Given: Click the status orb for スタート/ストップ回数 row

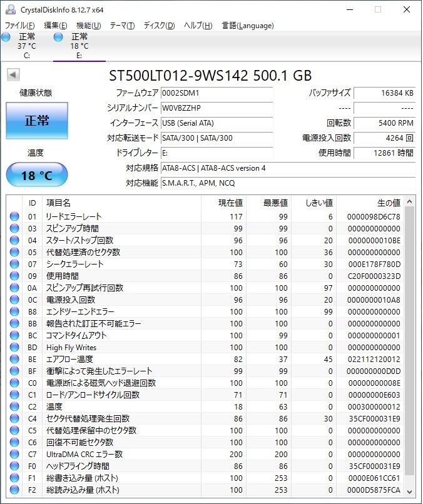Looking at the screenshot, I should [14, 240].
